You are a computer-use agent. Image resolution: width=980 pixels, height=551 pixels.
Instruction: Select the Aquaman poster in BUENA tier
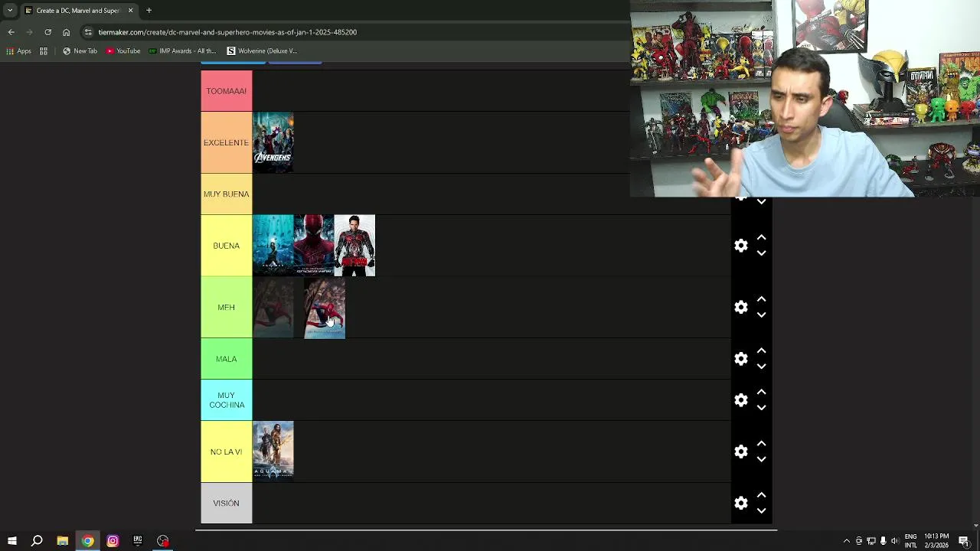coord(273,246)
